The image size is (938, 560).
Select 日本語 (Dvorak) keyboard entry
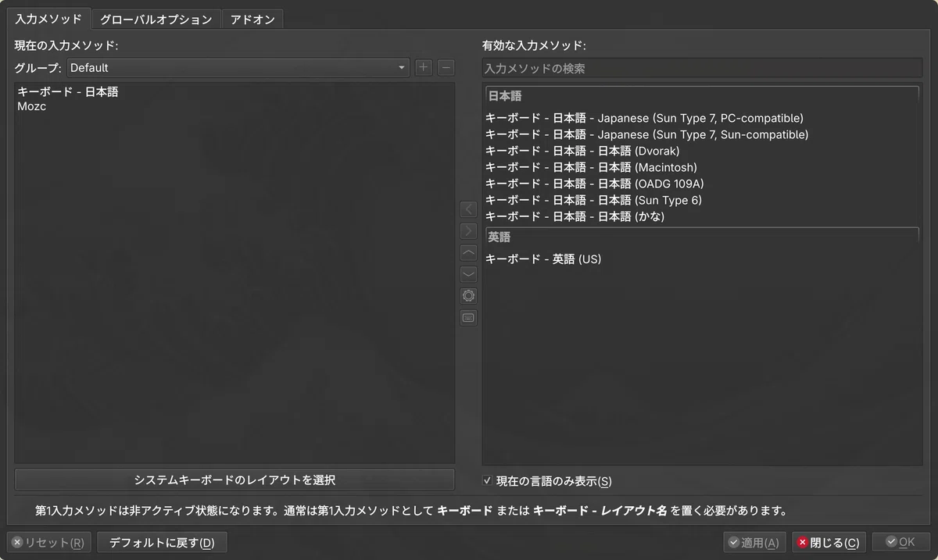[701, 152]
